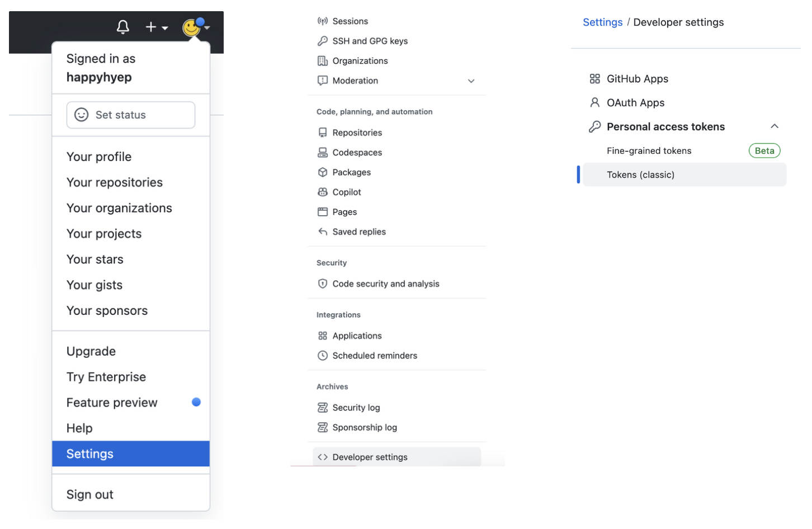Open Scheduled reminders
Image resolution: width=812 pixels, height=529 pixels.
tap(375, 356)
